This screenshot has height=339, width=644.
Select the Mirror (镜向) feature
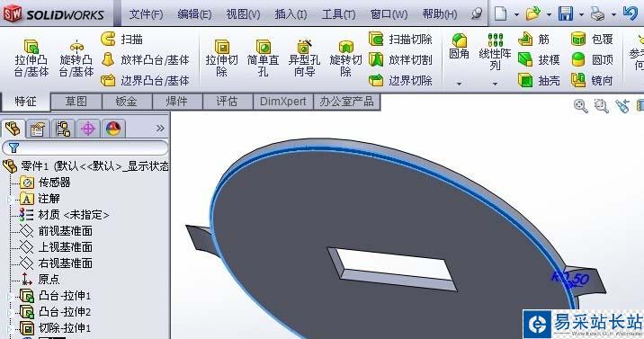592,80
